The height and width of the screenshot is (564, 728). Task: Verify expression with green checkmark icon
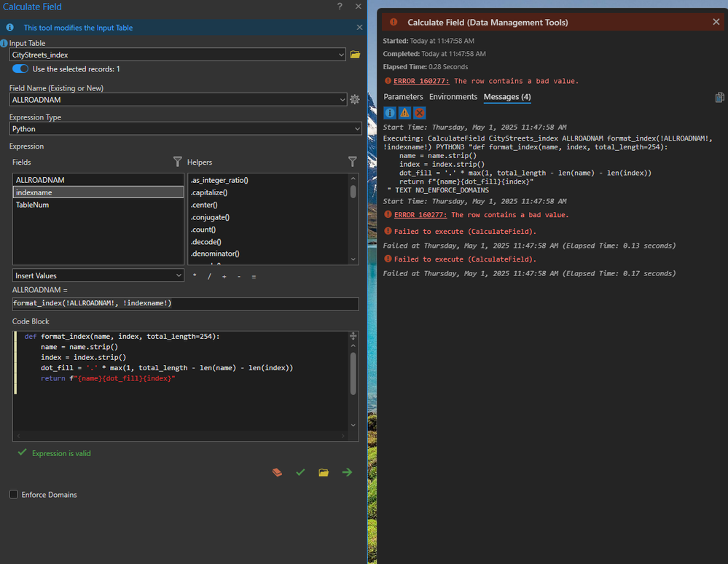(x=300, y=472)
